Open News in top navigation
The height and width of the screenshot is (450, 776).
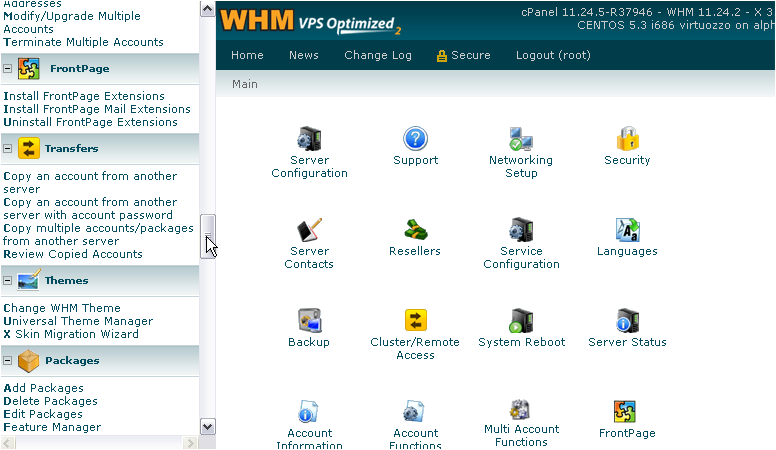(x=304, y=55)
